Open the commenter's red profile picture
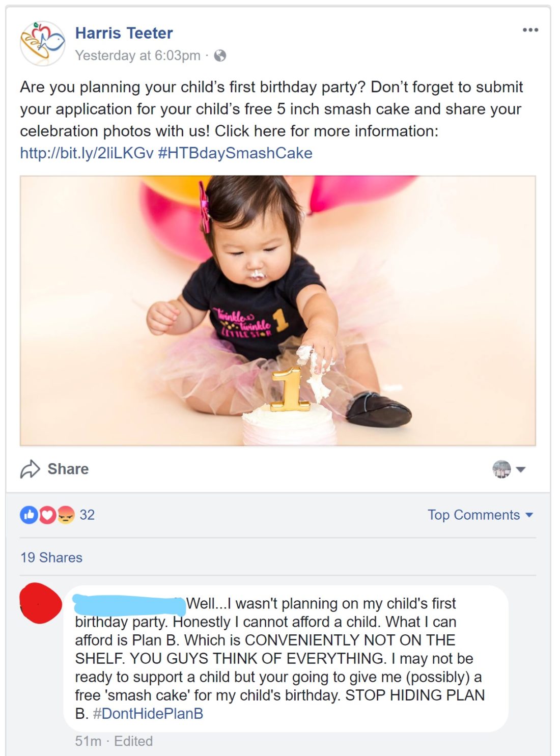 (41, 604)
